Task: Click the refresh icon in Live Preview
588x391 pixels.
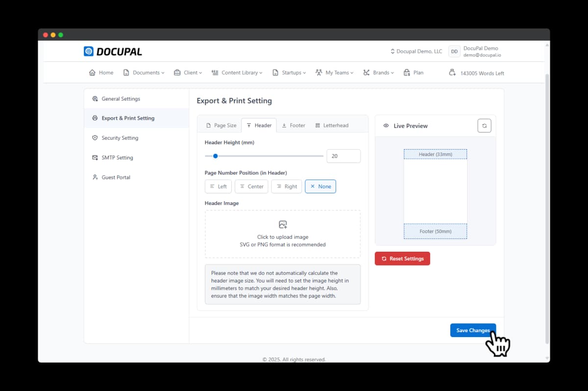Action: click(484, 126)
